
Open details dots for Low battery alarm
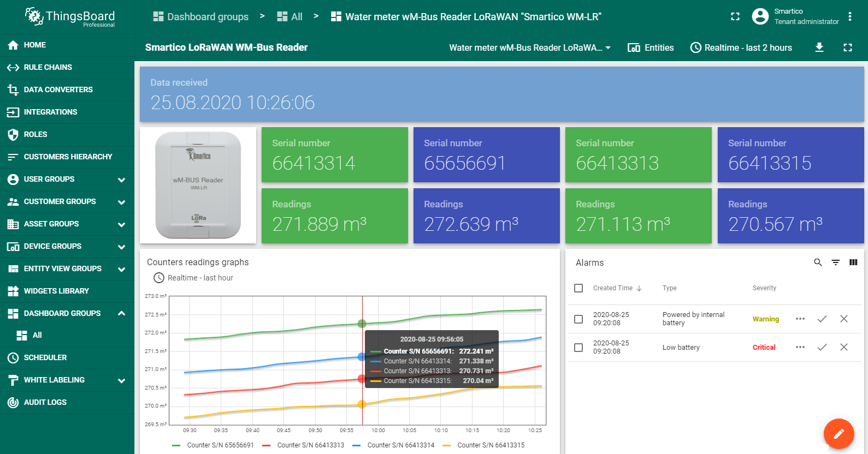tap(800, 347)
